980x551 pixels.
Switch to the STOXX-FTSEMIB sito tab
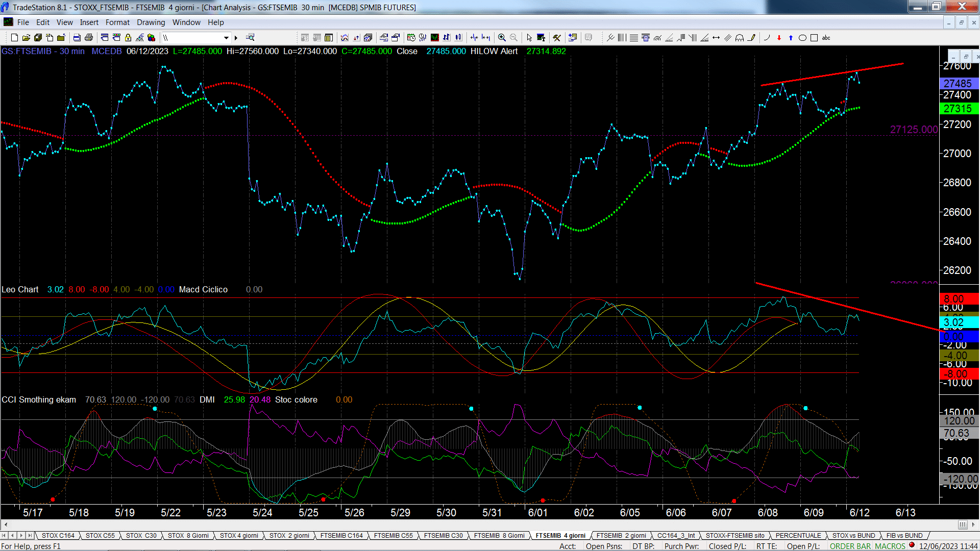(735, 535)
